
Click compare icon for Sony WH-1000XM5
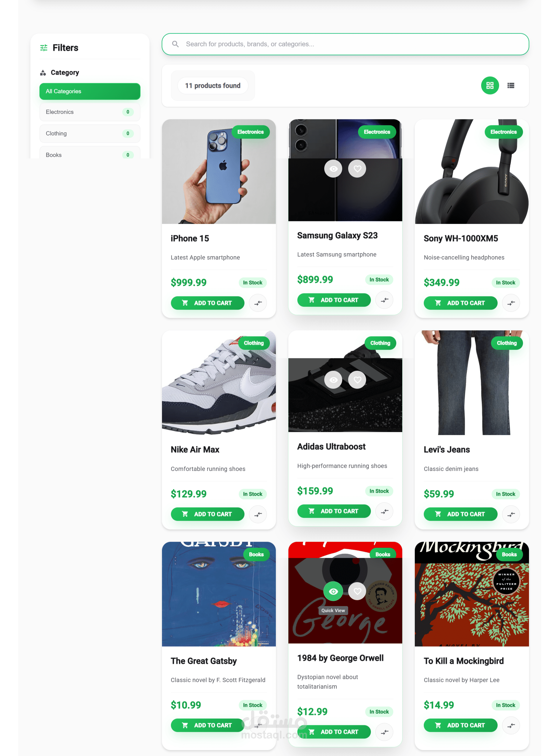511,303
